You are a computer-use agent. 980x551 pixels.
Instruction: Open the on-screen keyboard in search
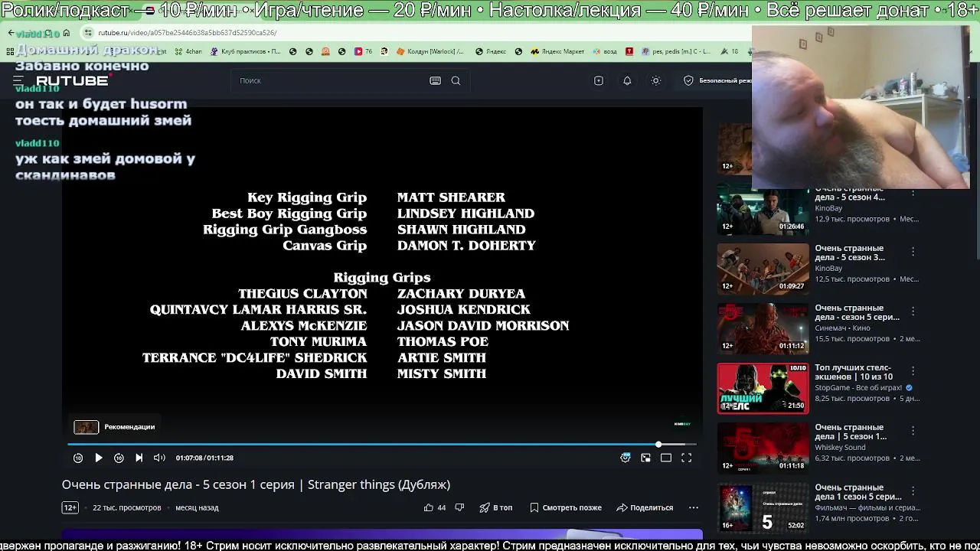pos(435,80)
